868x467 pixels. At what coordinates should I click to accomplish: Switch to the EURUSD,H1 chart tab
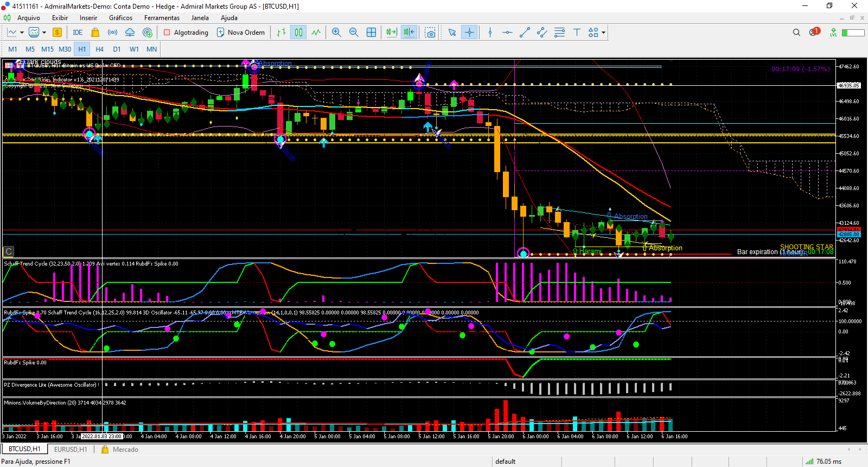tap(71, 450)
